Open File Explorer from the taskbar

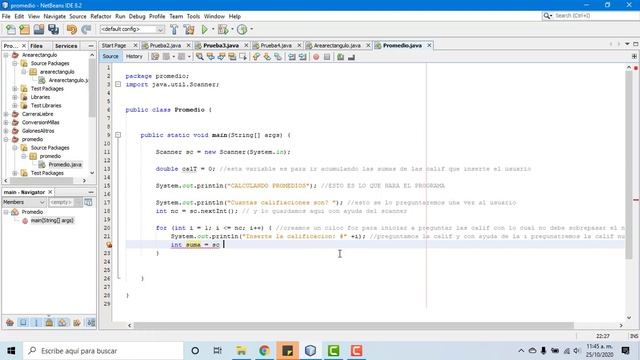coord(241,351)
